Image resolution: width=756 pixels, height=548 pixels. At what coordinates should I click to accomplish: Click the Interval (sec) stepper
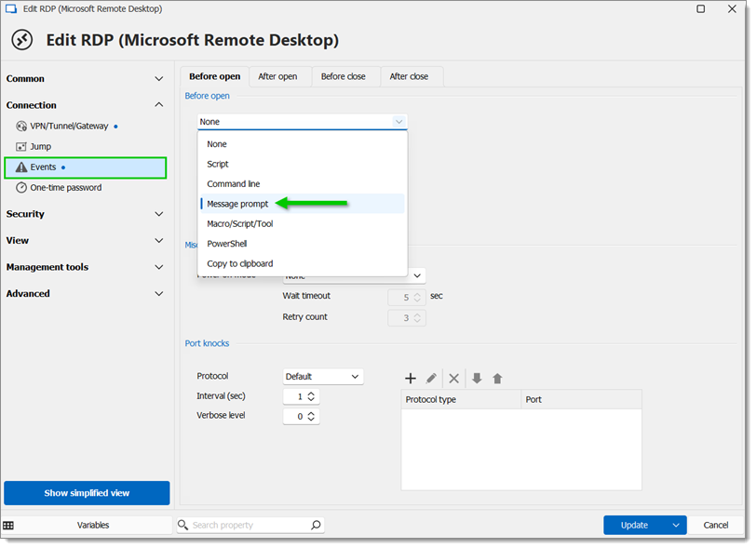tap(311, 396)
